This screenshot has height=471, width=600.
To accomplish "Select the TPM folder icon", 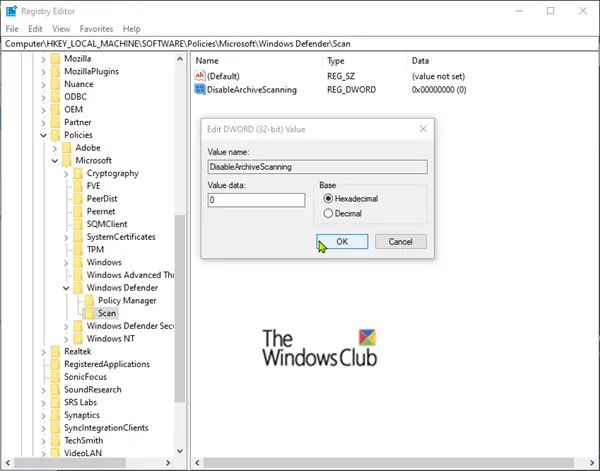I will click(x=78, y=249).
